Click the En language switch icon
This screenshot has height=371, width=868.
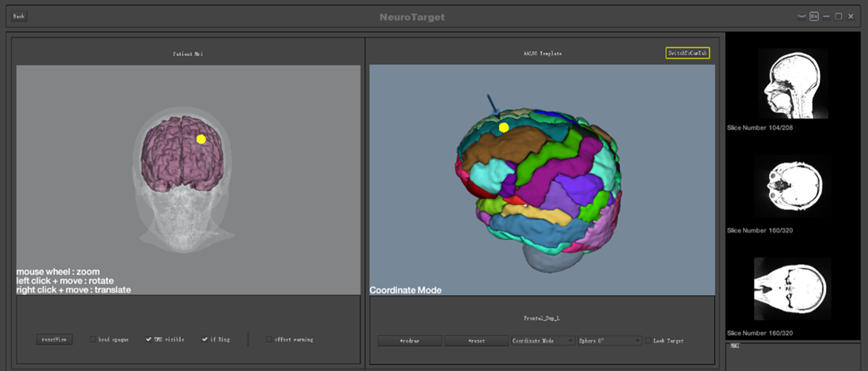814,16
